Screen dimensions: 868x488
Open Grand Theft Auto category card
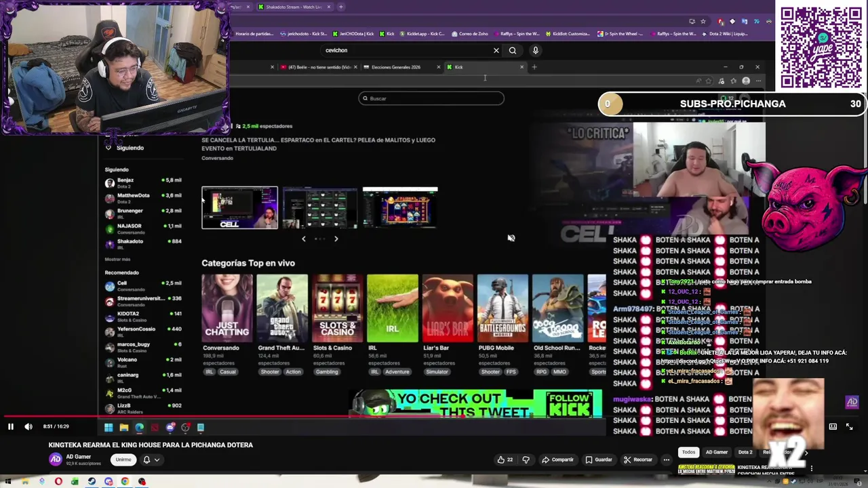tap(282, 308)
